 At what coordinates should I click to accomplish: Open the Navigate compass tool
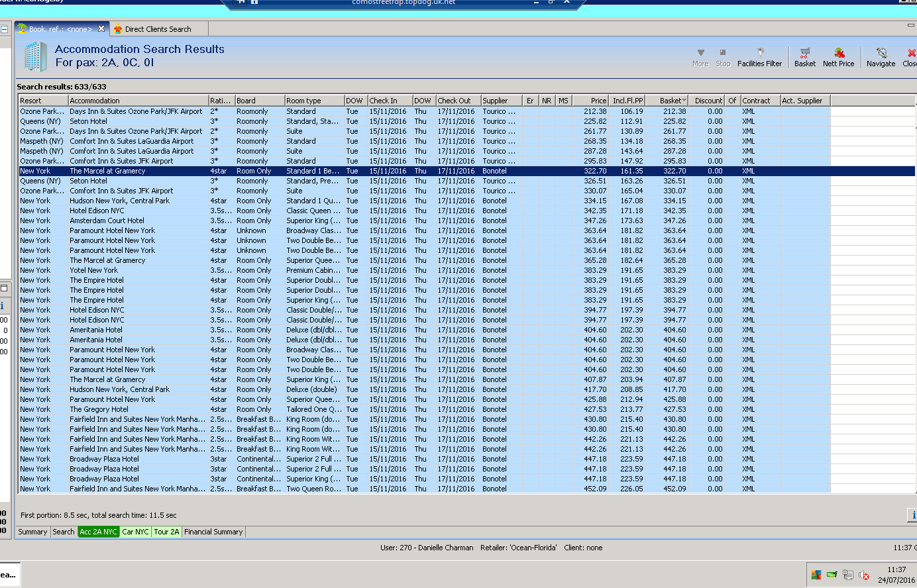(x=881, y=57)
